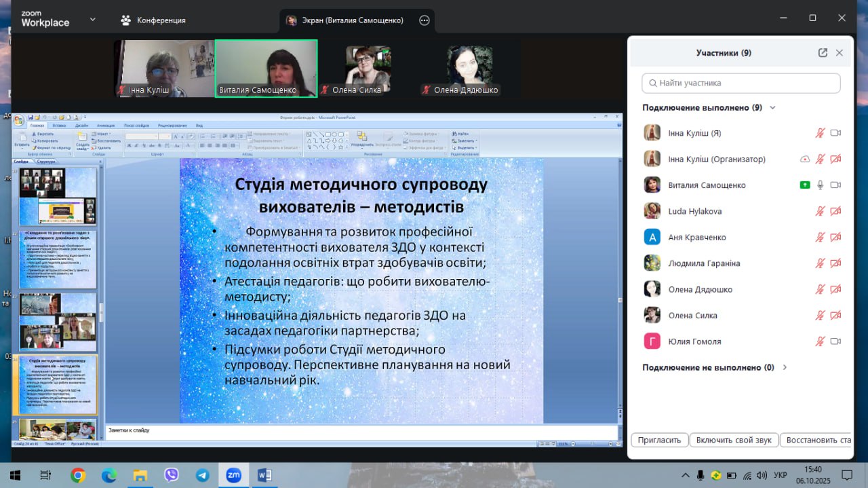
Task: Click Формат по образцу in the ribbon
Action: pyautogui.click(x=52, y=148)
